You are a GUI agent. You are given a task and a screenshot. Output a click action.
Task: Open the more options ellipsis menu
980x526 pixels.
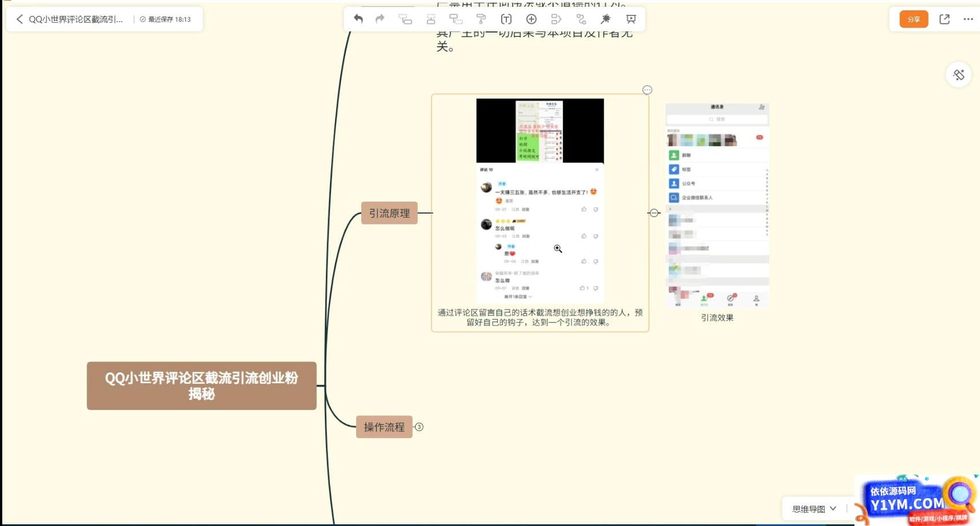tap(968, 19)
